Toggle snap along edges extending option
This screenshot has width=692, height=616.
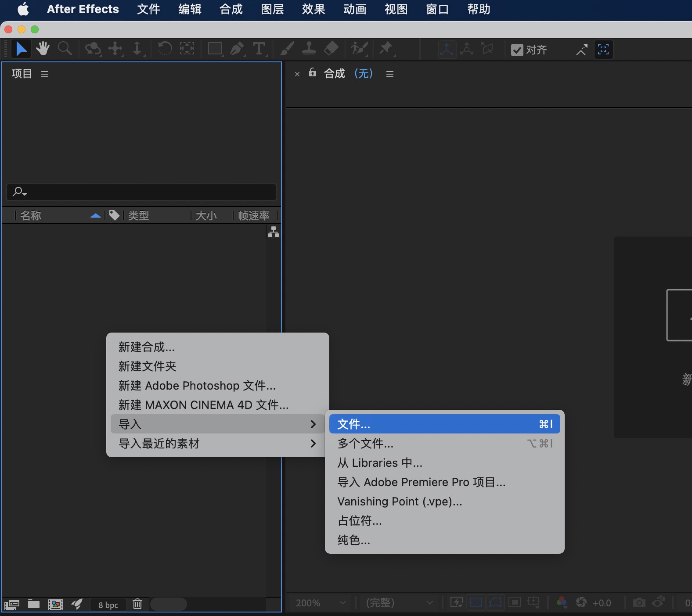click(581, 50)
